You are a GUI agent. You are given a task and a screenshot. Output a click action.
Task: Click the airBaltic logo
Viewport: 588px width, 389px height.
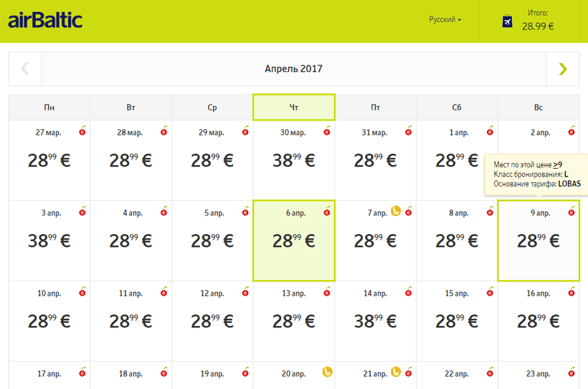point(45,20)
